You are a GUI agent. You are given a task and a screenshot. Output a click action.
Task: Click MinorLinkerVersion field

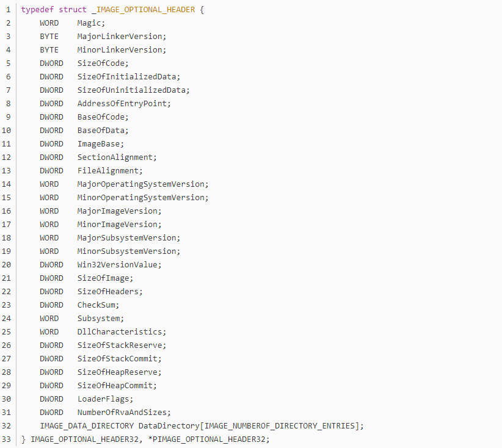coord(120,49)
